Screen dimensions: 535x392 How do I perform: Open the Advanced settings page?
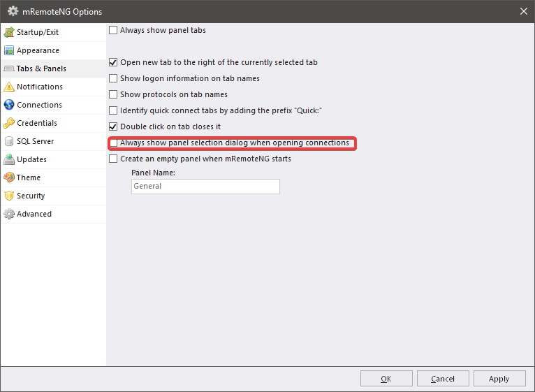point(54,214)
